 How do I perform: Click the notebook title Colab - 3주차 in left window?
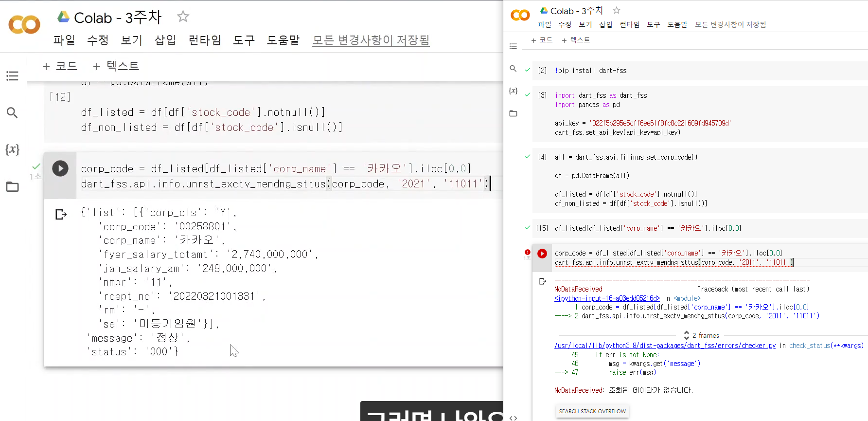pos(118,18)
